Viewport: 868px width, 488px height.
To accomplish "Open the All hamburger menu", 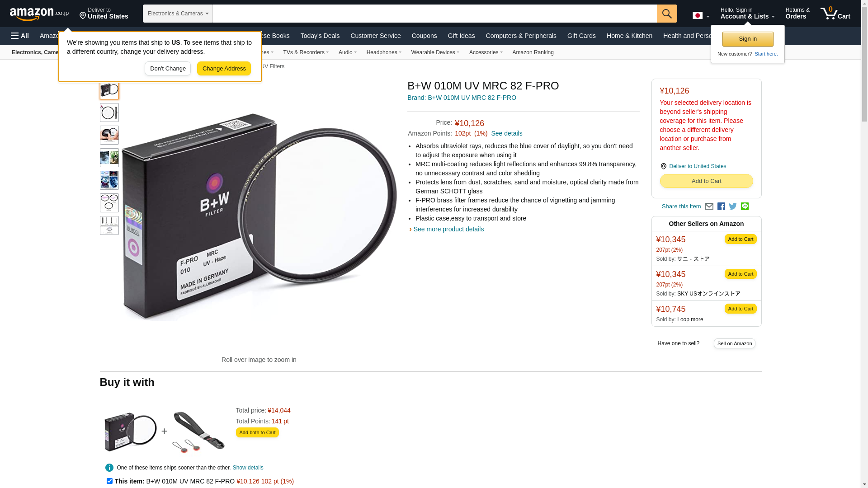I will (x=20, y=36).
